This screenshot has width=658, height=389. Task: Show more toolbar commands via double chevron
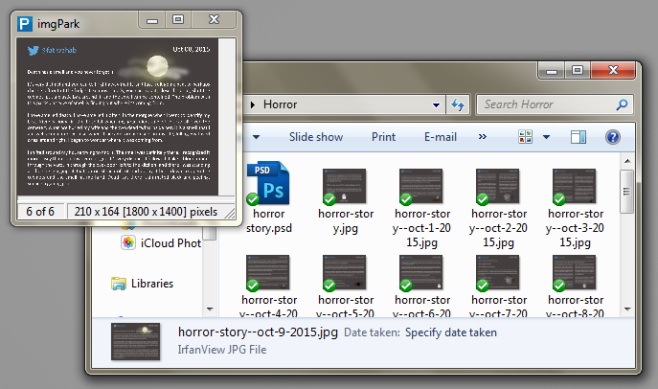pos(483,136)
